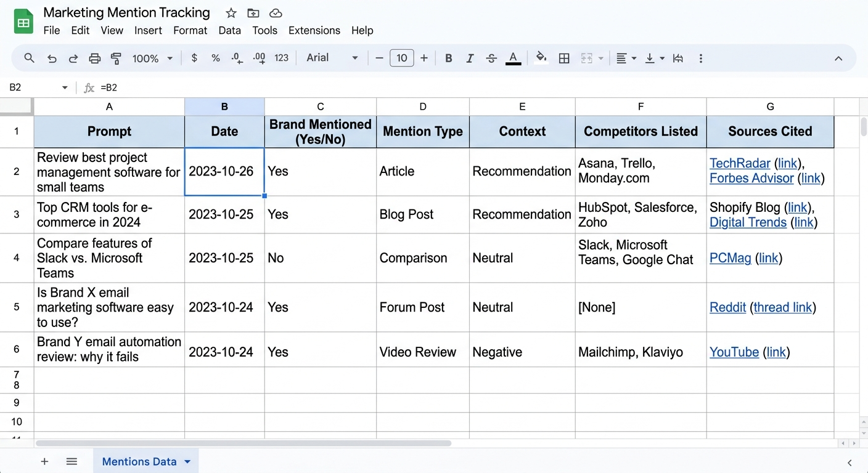Open the Extensions menu
Image resolution: width=868 pixels, height=473 pixels.
click(x=314, y=30)
